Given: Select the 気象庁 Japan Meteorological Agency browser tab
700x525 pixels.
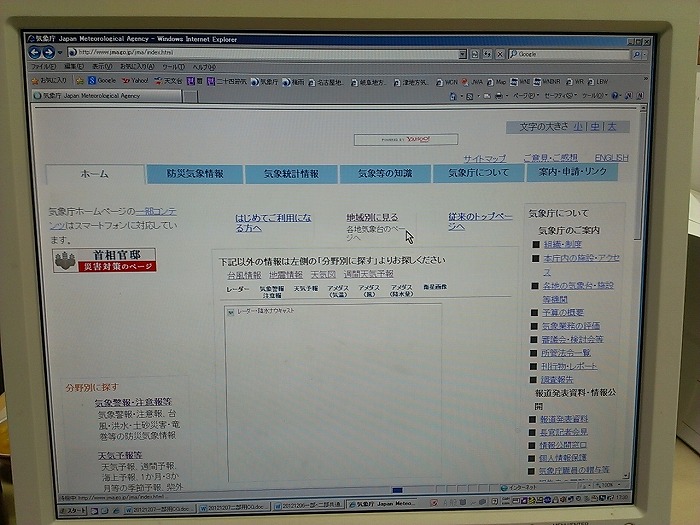Looking at the screenshot, I should click(x=106, y=96).
